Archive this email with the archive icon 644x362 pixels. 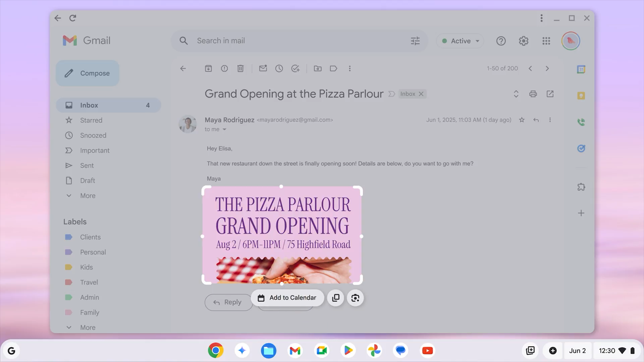tap(208, 68)
